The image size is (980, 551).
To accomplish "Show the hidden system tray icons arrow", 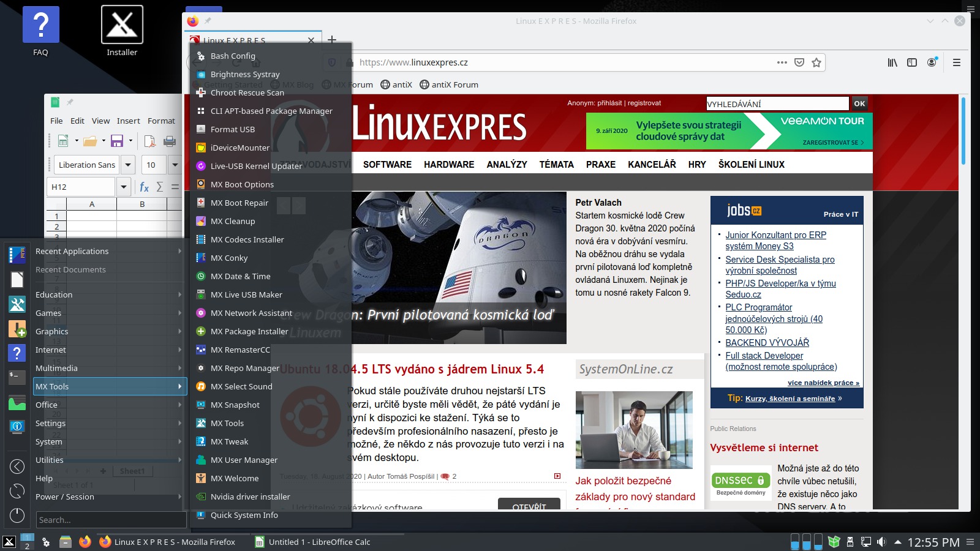I will coord(897,542).
